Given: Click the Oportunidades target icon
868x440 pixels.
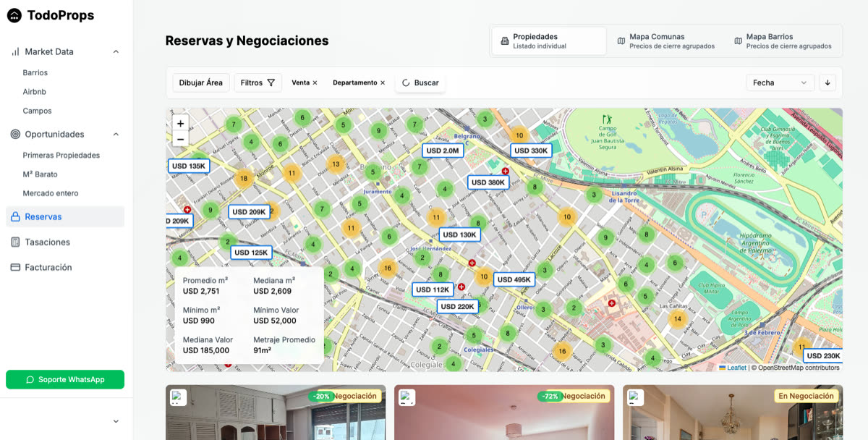Looking at the screenshot, I should coord(14,135).
